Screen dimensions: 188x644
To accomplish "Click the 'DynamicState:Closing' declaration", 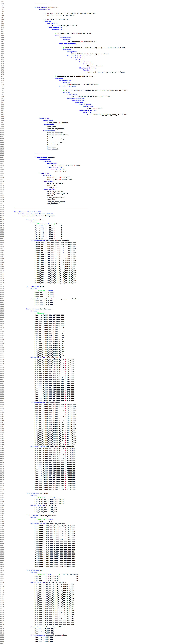I will coord(45,157).
